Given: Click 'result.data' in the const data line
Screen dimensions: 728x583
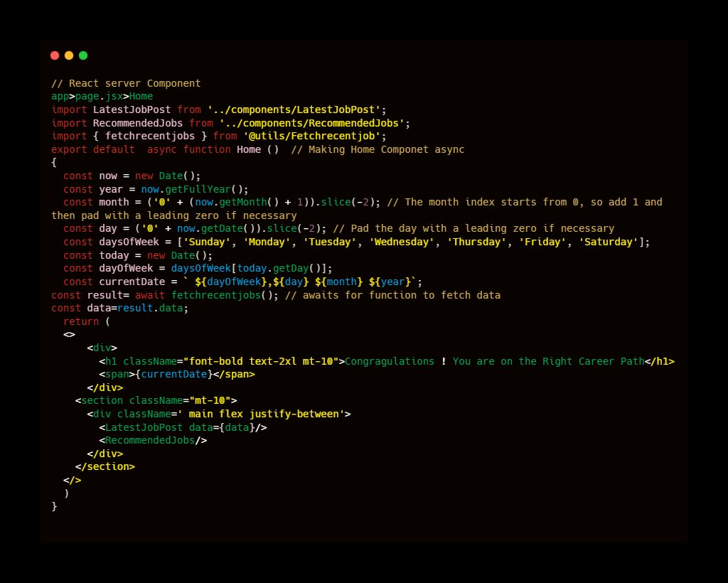Looking at the screenshot, I should [150, 309].
